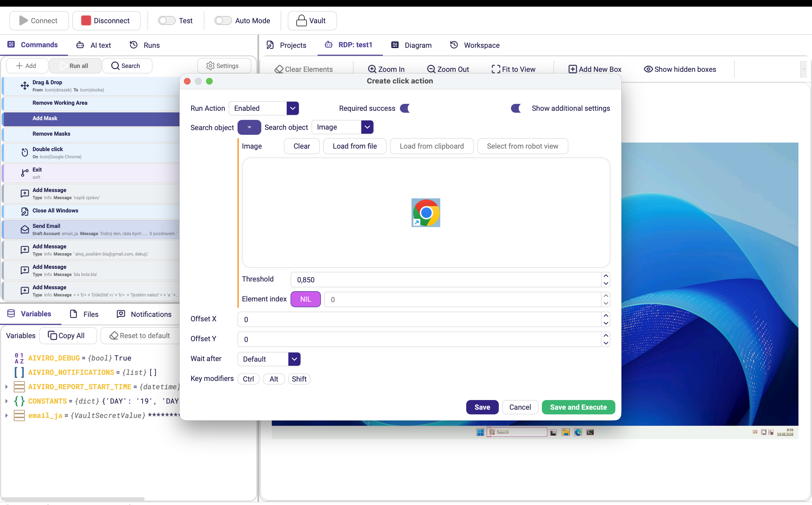Toggle the Test switch

tap(167, 21)
